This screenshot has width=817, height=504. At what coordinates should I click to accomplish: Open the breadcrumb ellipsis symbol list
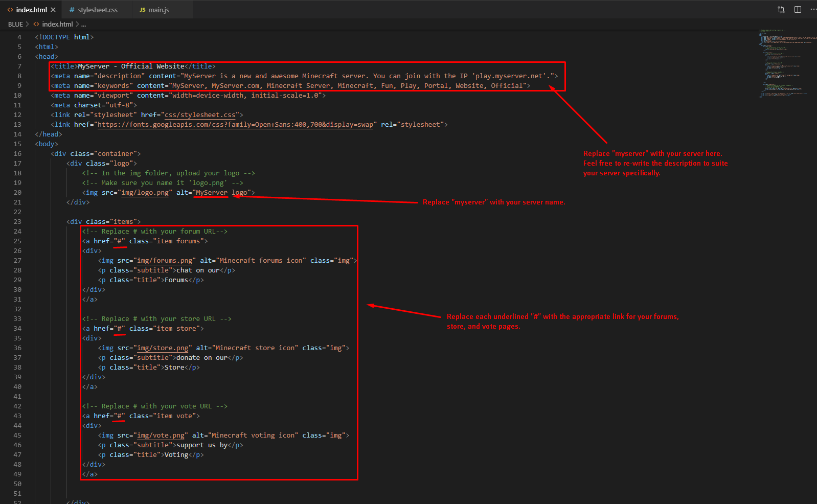[x=83, y=24]
